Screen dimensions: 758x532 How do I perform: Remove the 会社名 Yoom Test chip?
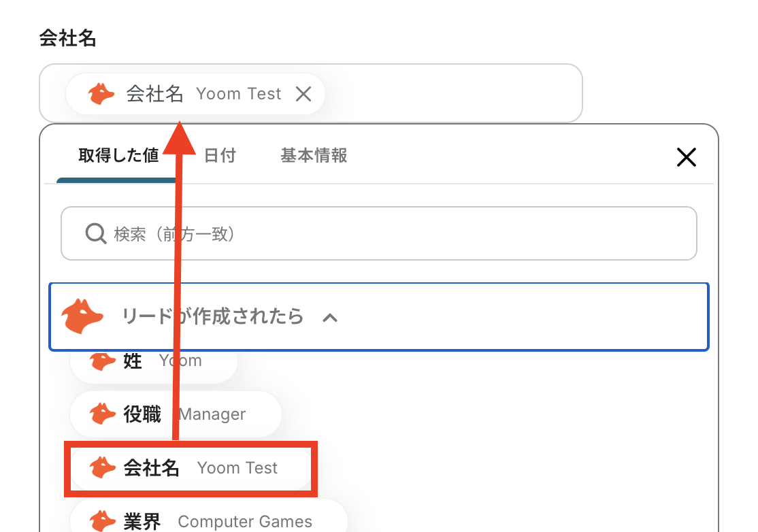(303, 94)
